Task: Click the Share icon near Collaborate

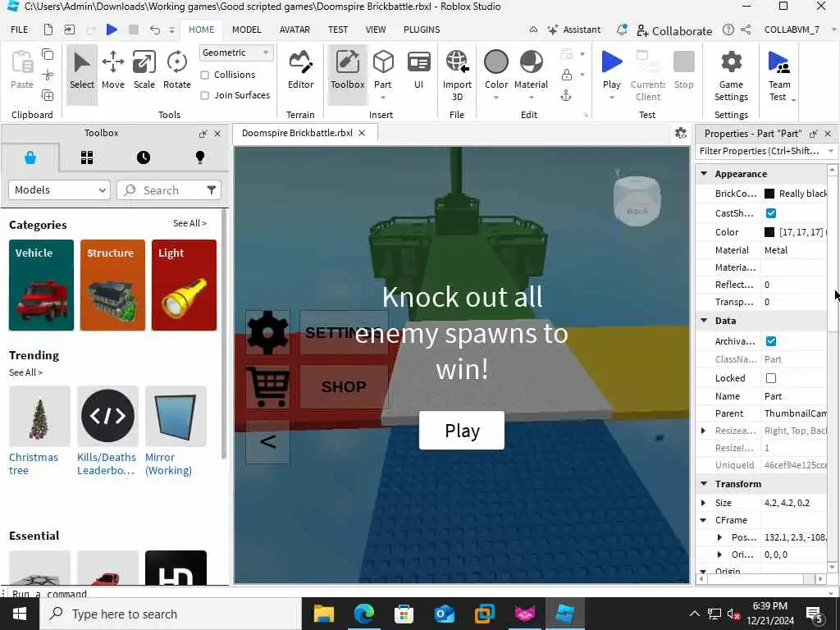Action: [x=746, y=30]
